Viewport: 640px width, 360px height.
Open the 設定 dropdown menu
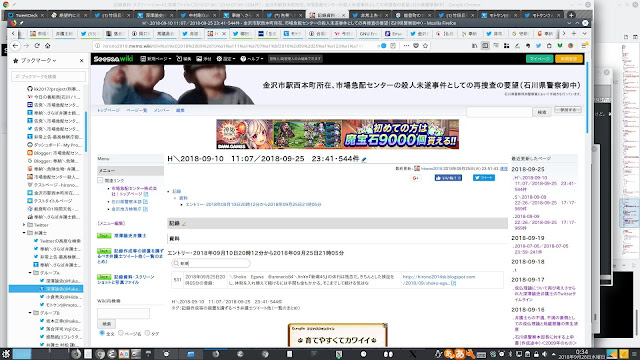[226, 59]
